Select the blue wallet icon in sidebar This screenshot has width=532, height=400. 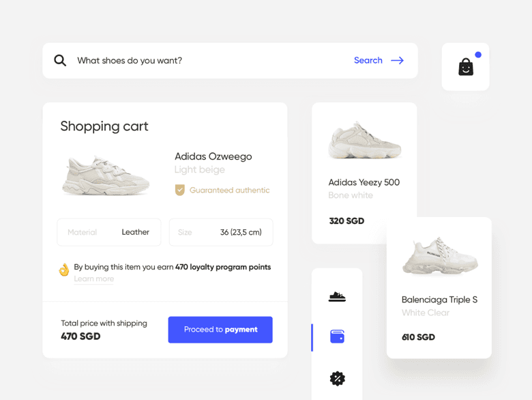pyautogui.click(x=337, y=337)
